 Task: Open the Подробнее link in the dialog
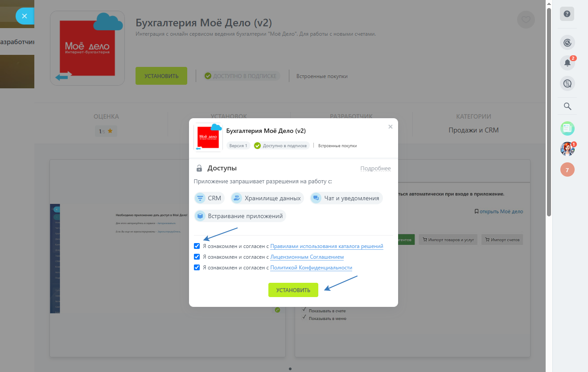375,169
